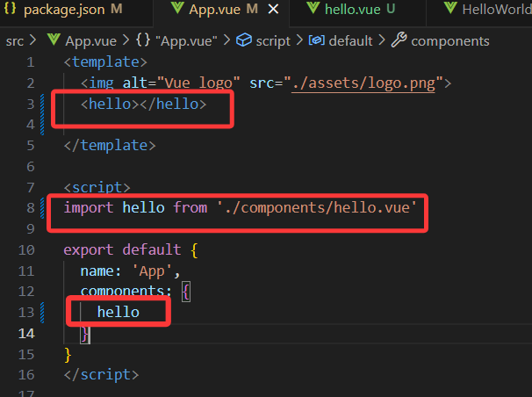
Task: Click the highlighted opening brace on line 12
Action: [x=185, y=292]
